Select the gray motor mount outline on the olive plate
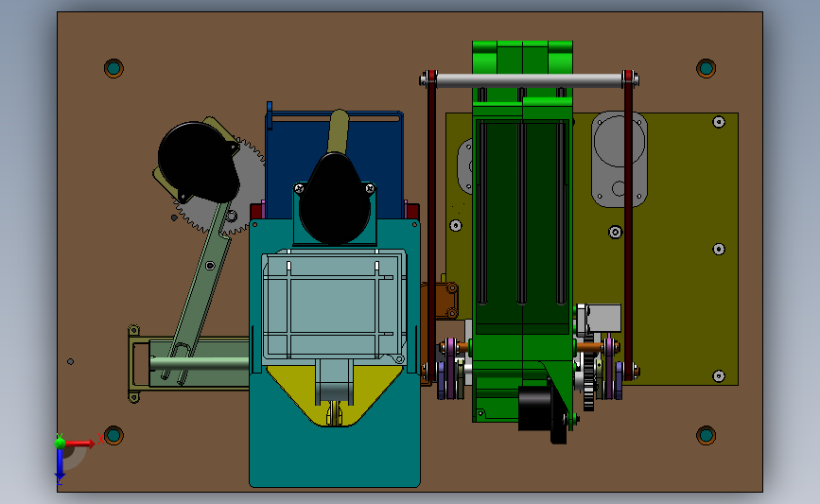The width and height of the screenshot is (820, 504). tap(619, 159)
